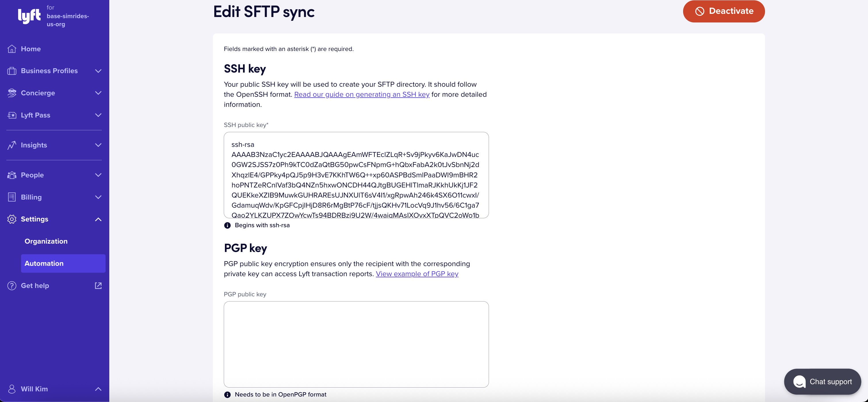This screenshot has height=402, width=868.
Task: Click the Deactivate button
Action: coord(724,11)
